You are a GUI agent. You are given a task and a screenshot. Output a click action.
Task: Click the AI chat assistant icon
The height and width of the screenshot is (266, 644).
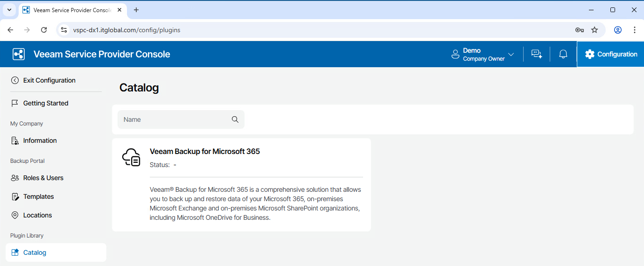point(537,54)
